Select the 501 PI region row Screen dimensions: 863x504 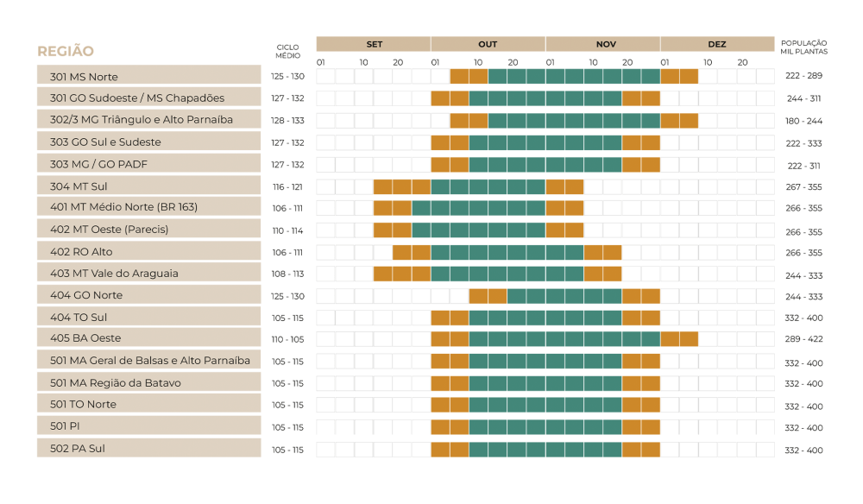pos(149,425)
